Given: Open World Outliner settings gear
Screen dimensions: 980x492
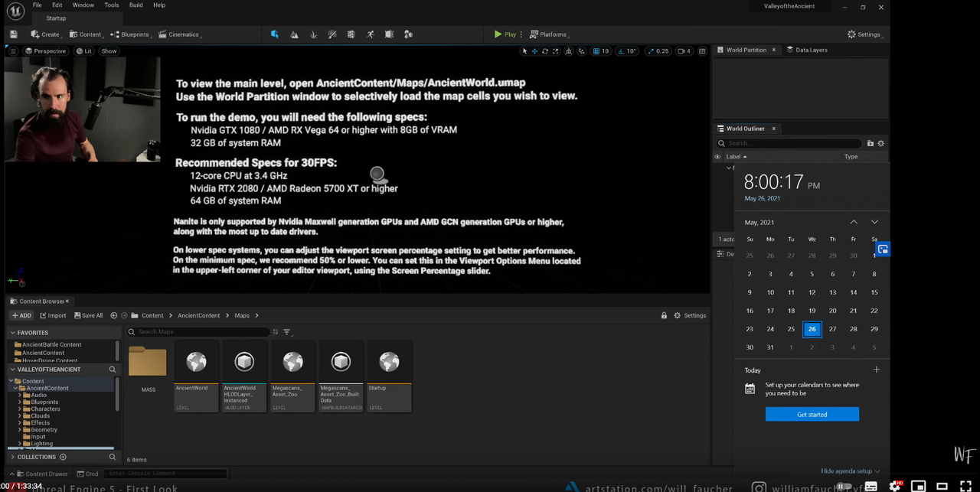Looking at the screenshot, I should [x=880, y=143].
